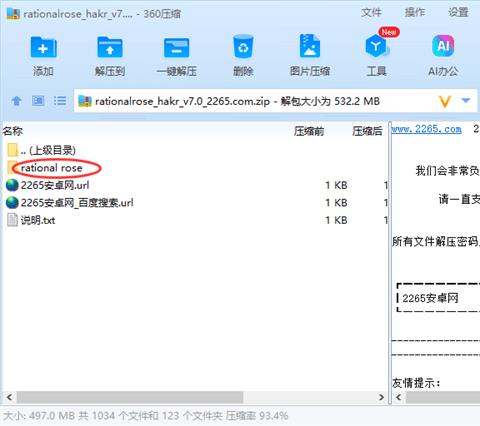This screenshot has width=480, height=426.
Task: Click the 删除 recycle bin icon
Action: [x=243, y=47]
